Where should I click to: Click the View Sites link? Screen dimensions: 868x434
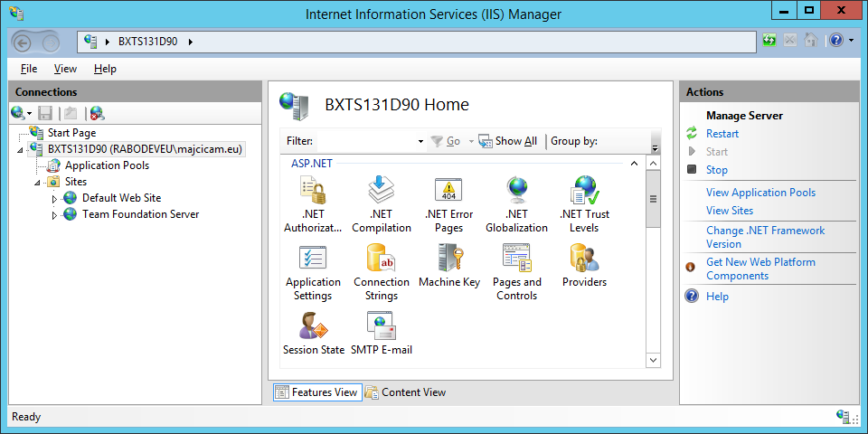click(729, 211)
